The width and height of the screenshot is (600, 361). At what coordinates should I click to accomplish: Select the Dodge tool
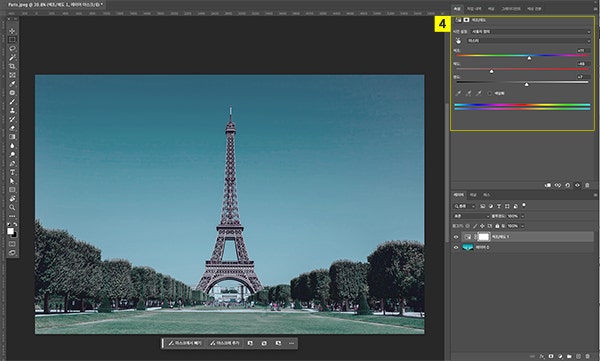tap(12, 154)
